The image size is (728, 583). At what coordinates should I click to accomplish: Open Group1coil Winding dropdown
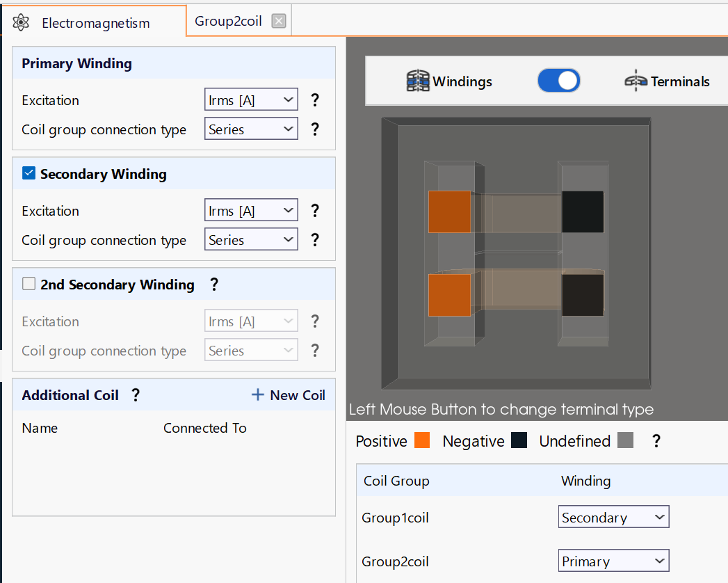pos(613,517)
